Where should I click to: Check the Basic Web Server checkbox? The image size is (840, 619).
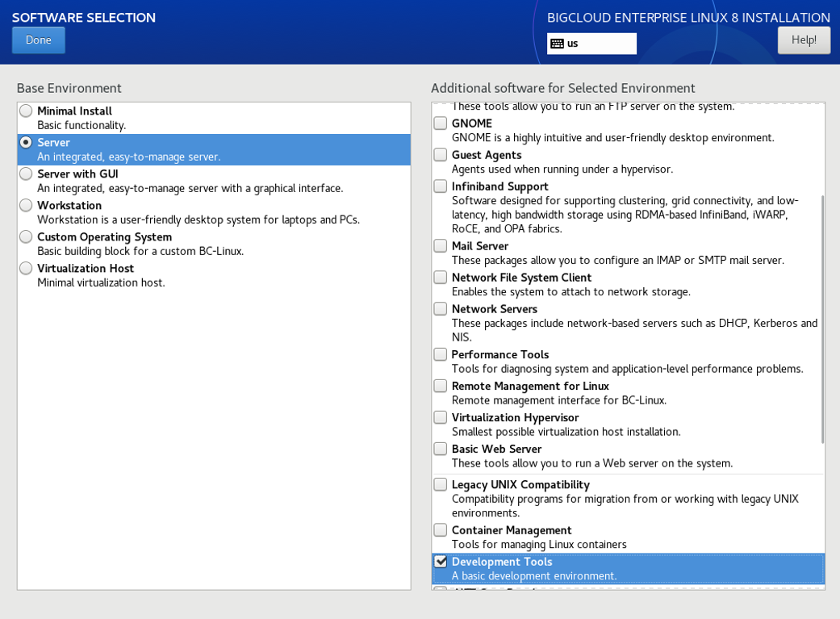441,449
